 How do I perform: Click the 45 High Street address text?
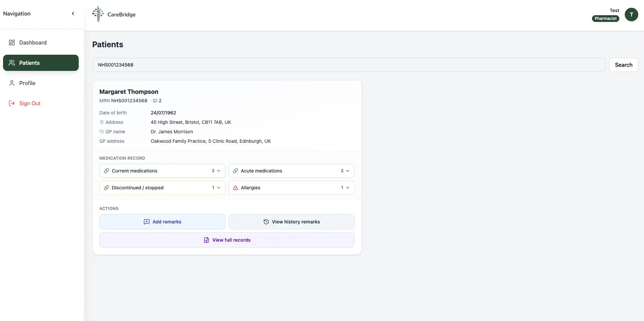point(191,122)
